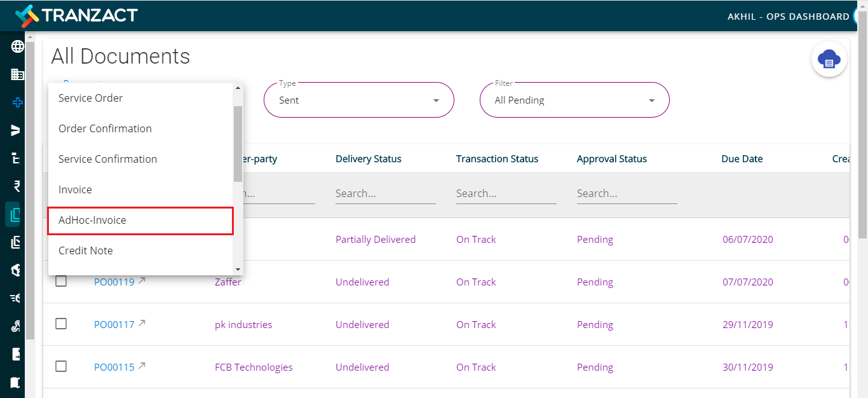Open external link arrow beside PO00117
Image resolution: width=868 pixels, height=398 pixels.
coord(142,323)
